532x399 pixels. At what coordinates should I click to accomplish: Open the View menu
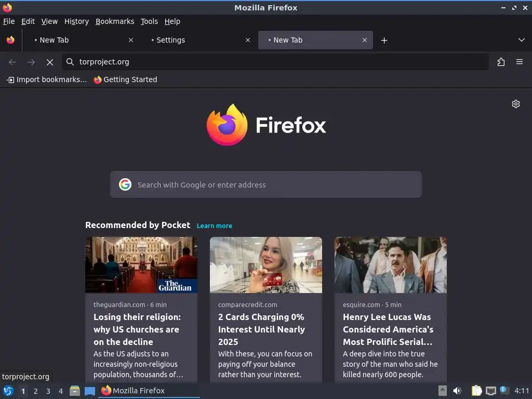(49, 21)
